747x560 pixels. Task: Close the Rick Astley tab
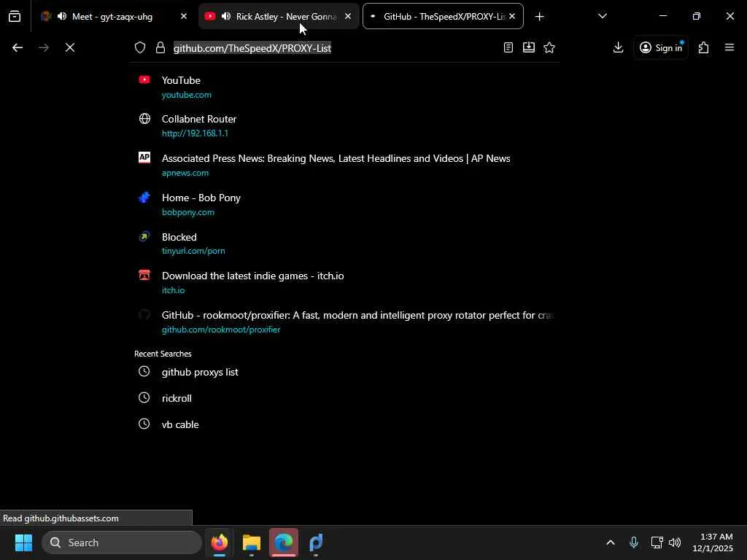[348, 17]
